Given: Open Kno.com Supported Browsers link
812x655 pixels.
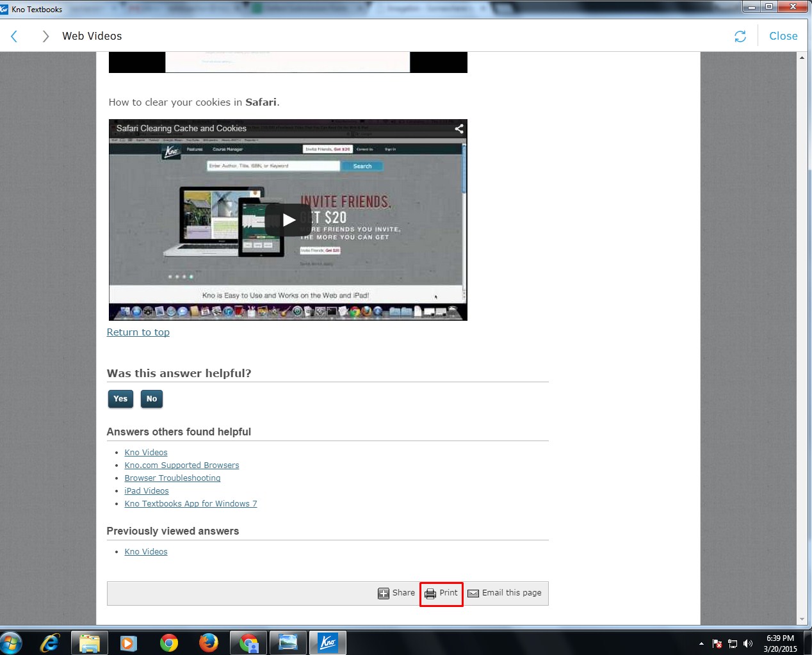Looking at the screenshot, I should pos(182,465).
